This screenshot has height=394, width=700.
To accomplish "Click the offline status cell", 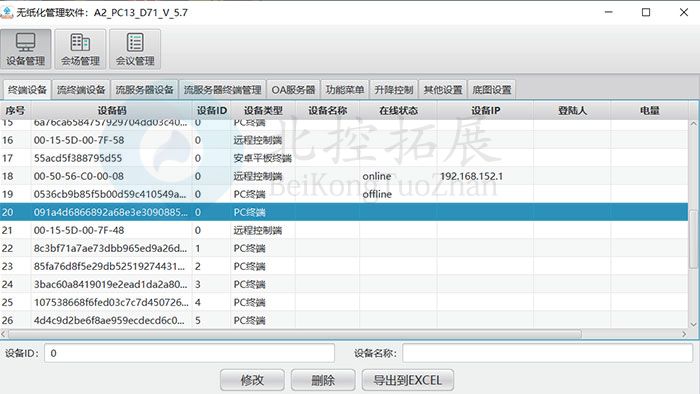I will (377, 194).
